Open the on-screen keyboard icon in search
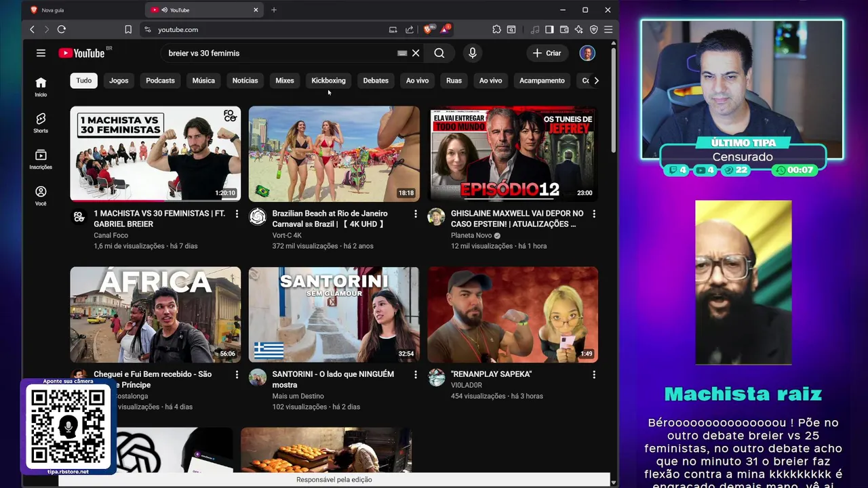 click(402, 53)
